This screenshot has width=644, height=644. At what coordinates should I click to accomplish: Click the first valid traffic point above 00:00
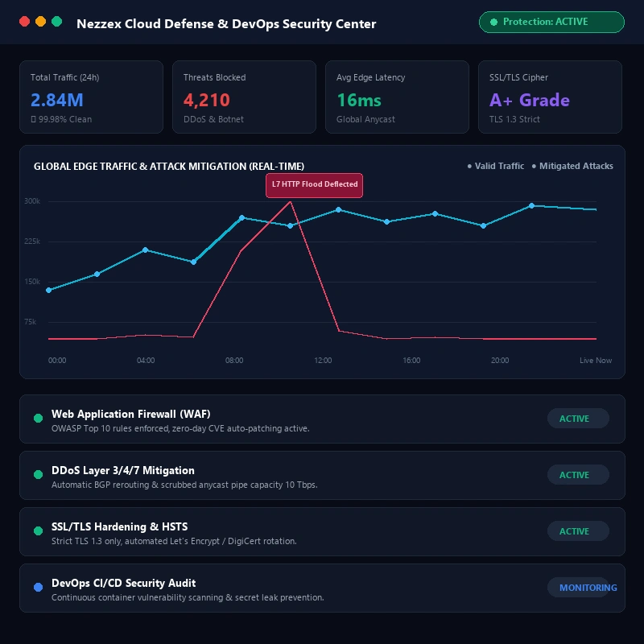(x=48, y=290)
